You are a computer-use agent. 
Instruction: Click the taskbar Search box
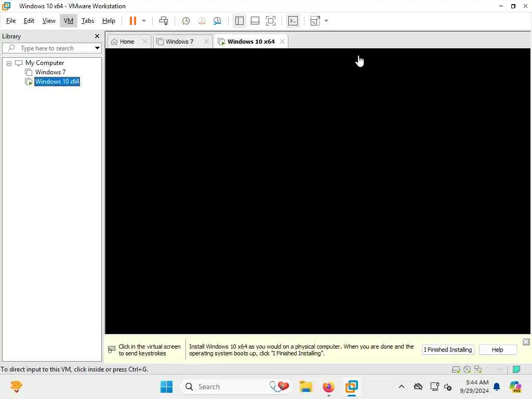coord(236,387)
